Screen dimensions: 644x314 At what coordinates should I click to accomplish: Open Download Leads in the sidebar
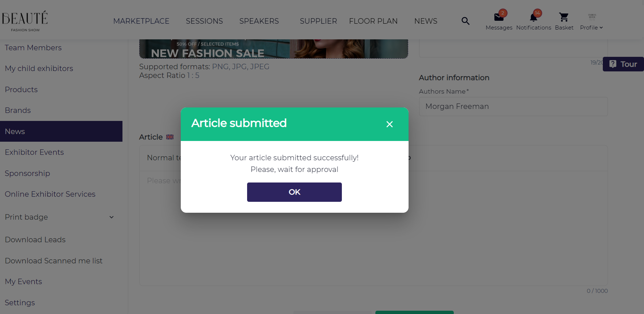click(x=35, y=240)
